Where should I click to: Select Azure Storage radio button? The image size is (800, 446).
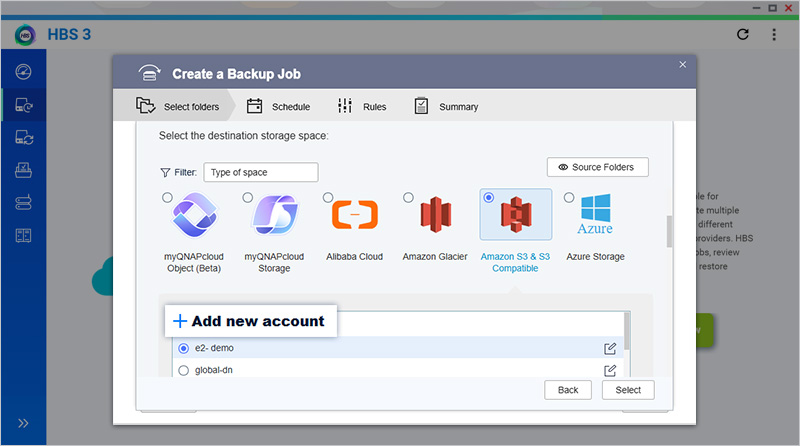tap(569, 197)
